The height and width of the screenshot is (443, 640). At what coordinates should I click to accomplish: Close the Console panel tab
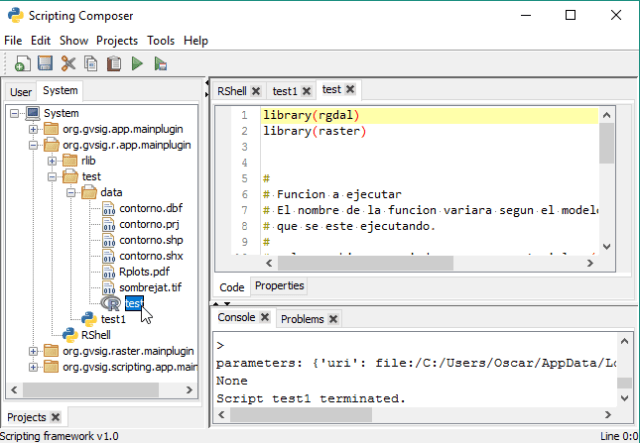coord(264,318)
